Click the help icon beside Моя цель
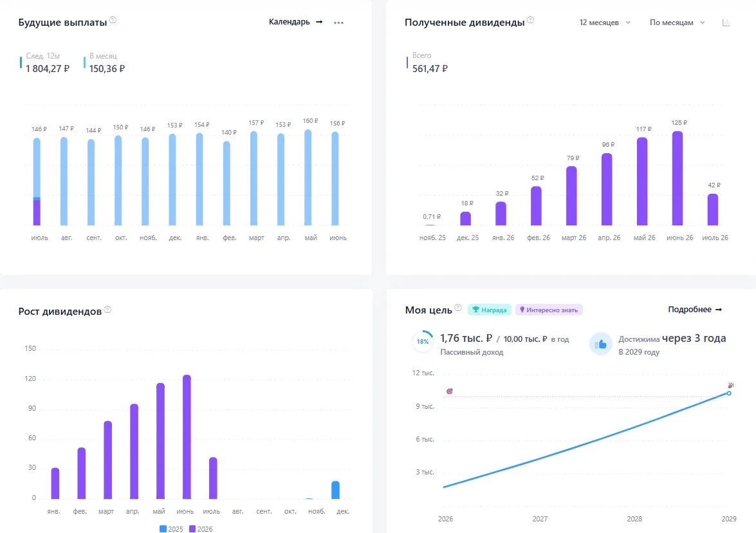Screen dimensions: 756x533 tap(458, 308)
